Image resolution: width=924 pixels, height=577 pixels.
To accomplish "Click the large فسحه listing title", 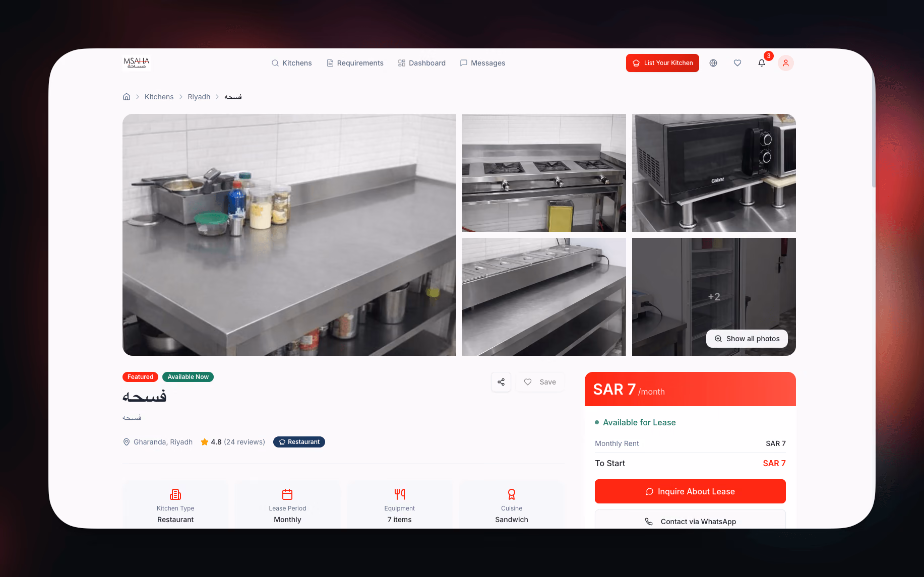I will pos(145,397).
